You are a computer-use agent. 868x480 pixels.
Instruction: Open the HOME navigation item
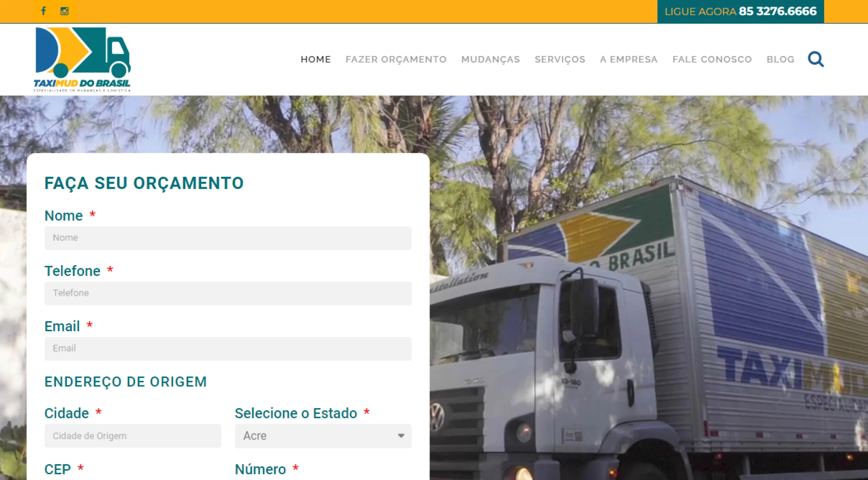point(316,59)
